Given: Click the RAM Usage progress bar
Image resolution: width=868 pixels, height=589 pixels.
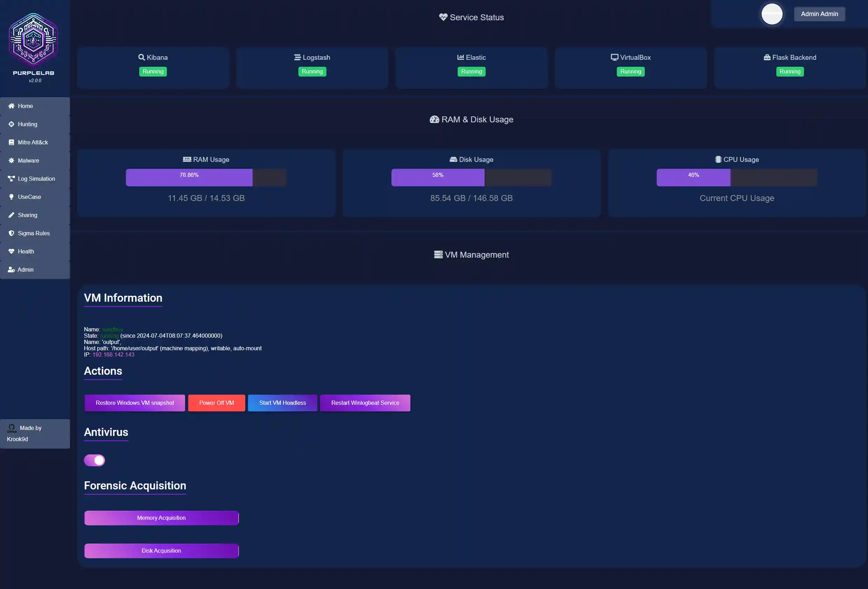Looking at the screenshot, I should coord(206,178).
